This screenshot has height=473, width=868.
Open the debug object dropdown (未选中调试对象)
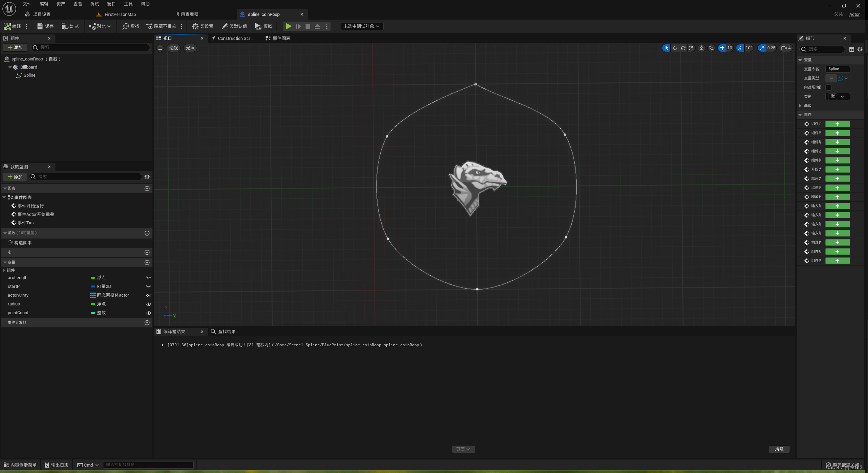pyautogui.click(x=361, y=26)
